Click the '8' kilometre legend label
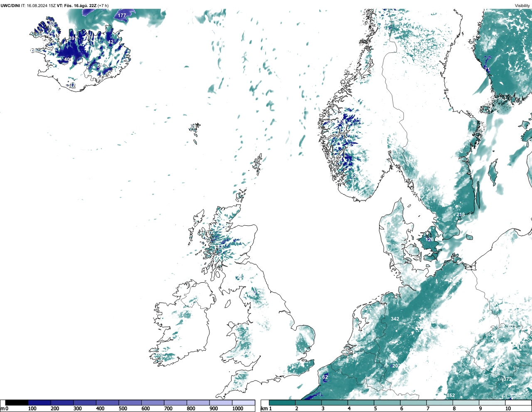This screenshot has width=532, height=412. click(454, 409)
